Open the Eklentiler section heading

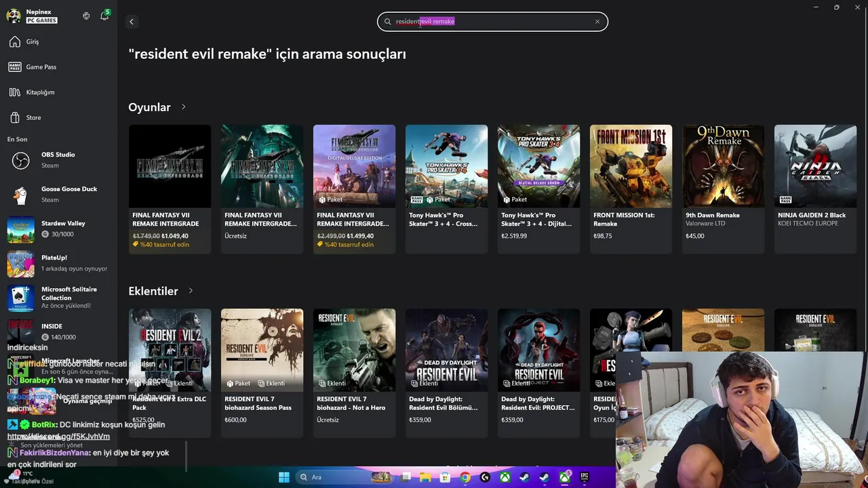click(153, 291)
